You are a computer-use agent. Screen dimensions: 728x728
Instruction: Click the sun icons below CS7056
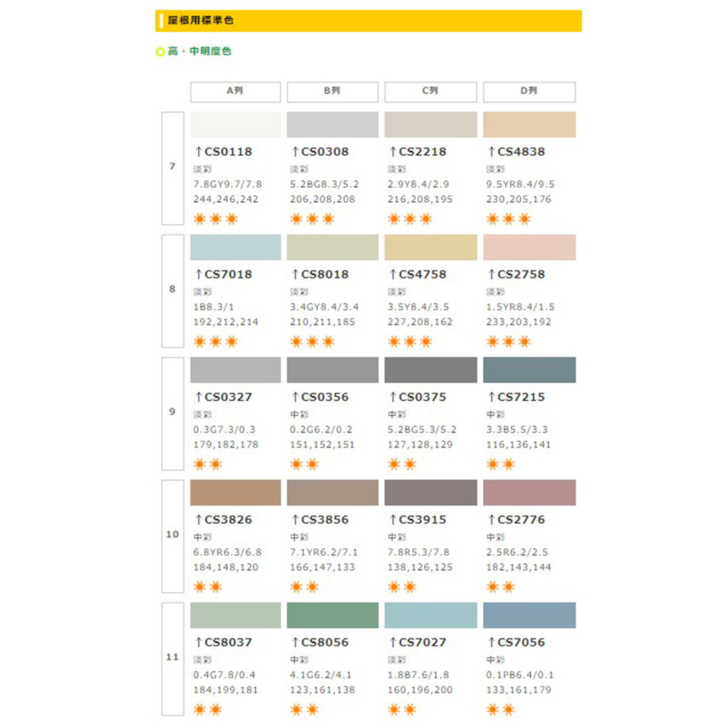tap(500, 709)
